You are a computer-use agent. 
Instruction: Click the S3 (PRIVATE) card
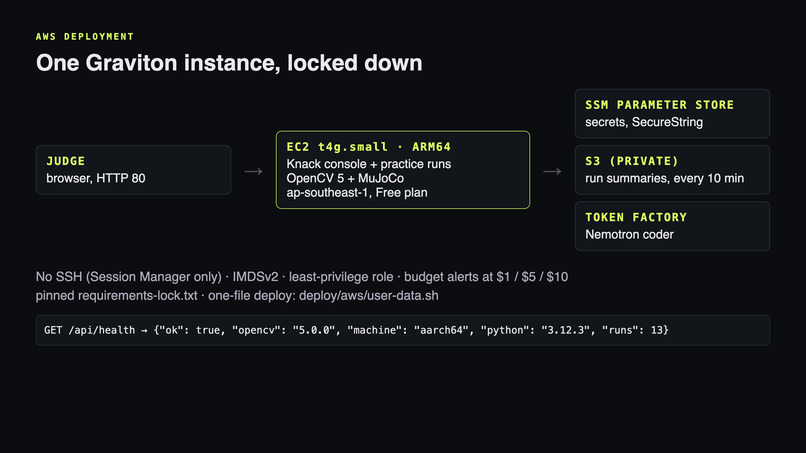tap(672, 170)
